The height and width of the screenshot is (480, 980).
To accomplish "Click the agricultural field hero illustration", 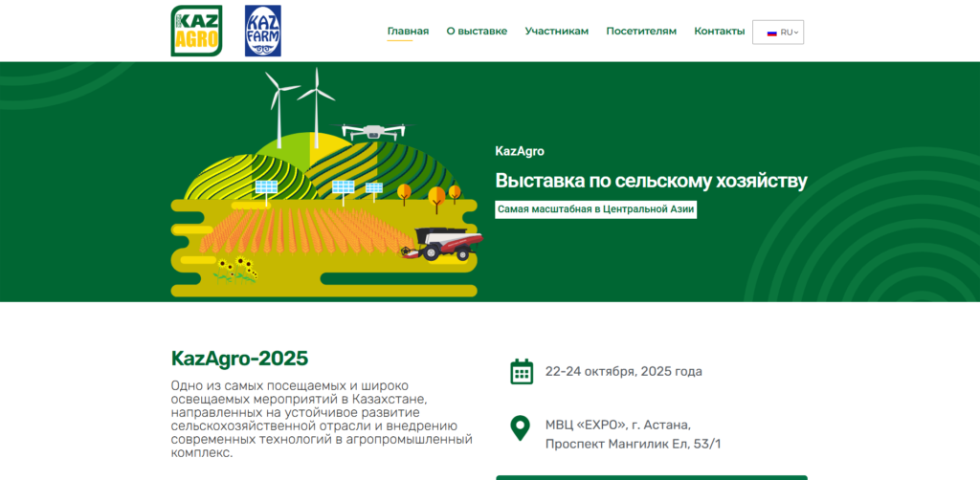I will pyautogui.click(x=327, y=183).
